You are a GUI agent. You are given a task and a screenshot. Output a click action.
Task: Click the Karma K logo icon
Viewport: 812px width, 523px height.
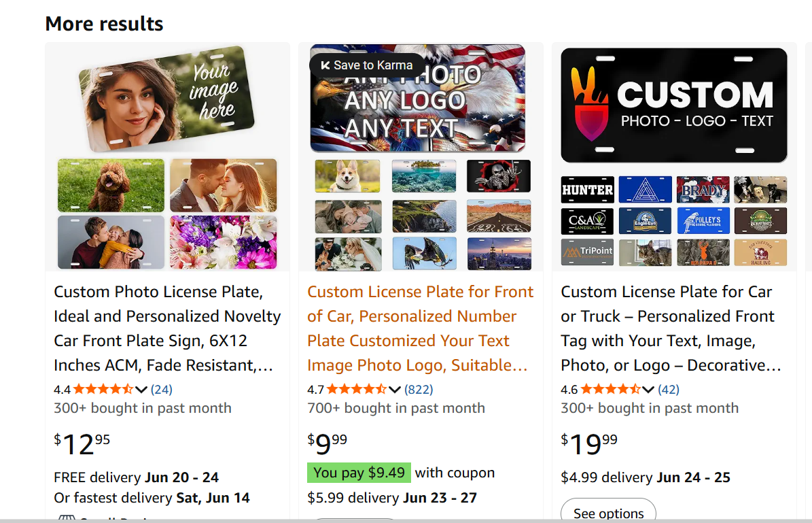click(325, 65)
